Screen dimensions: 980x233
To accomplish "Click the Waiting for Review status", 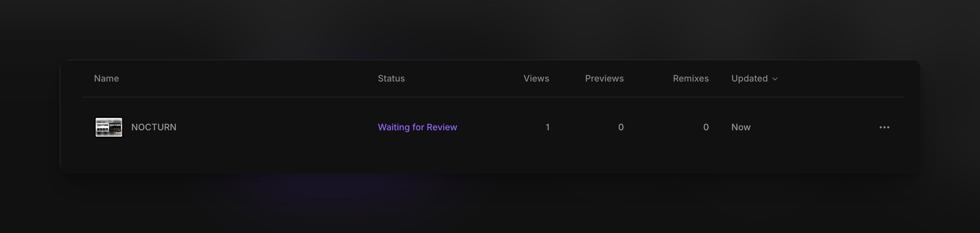I will tap(417, 127).
